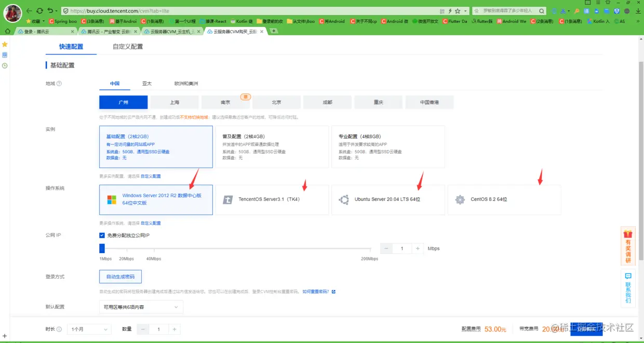This screenshot has height=343, width=644.
Task: Open dropdown arrow next to undo icon
Action: click(x=56, y=11)
